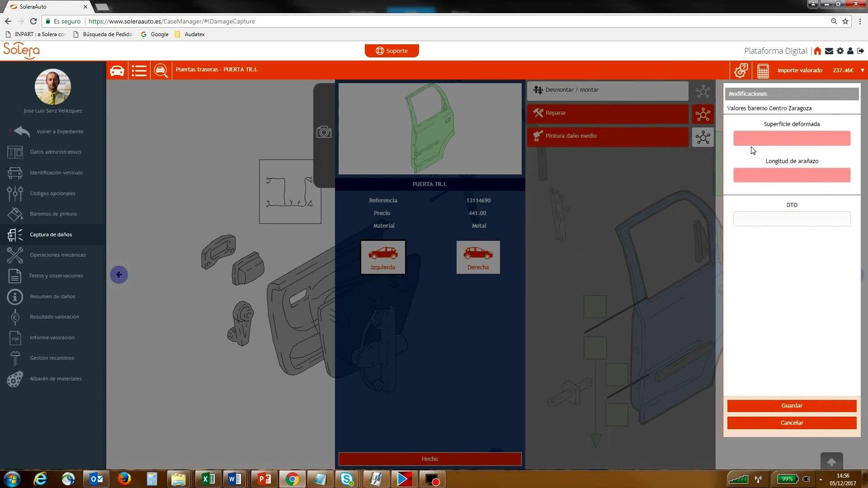Viewport: 868px width, 488px height.
Task: Open the calculator icon next to Importe valorado
Action: (763, 71)
